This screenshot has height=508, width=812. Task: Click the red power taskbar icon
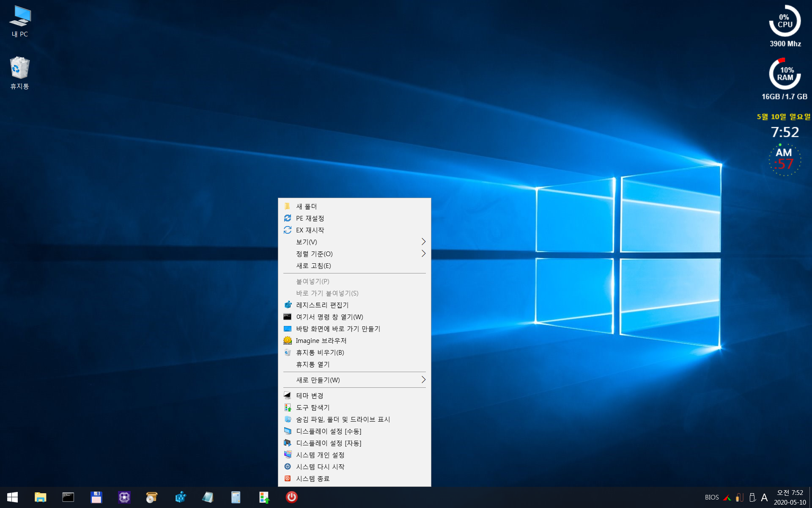click(x=292, y=497)
